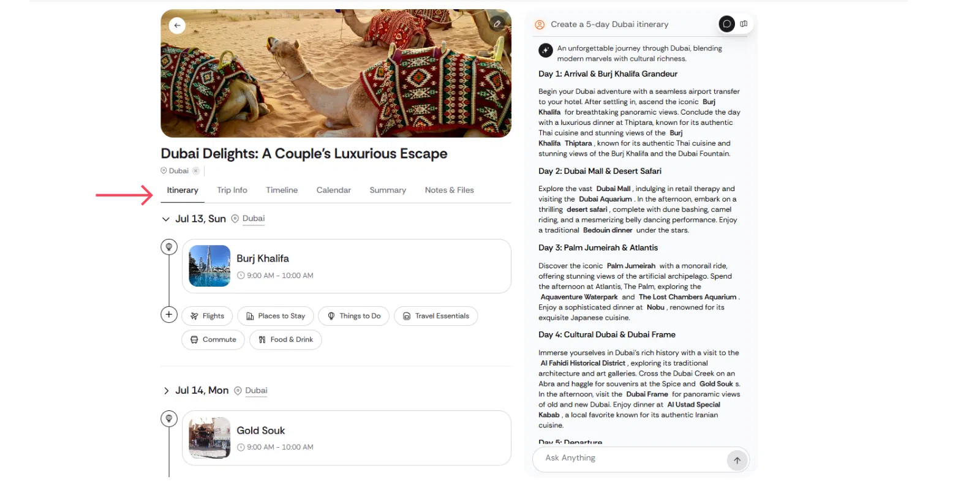This screenshot has width=980, height=490.
Task: Click the map view icon in assistant header
Action: (744, 24)
